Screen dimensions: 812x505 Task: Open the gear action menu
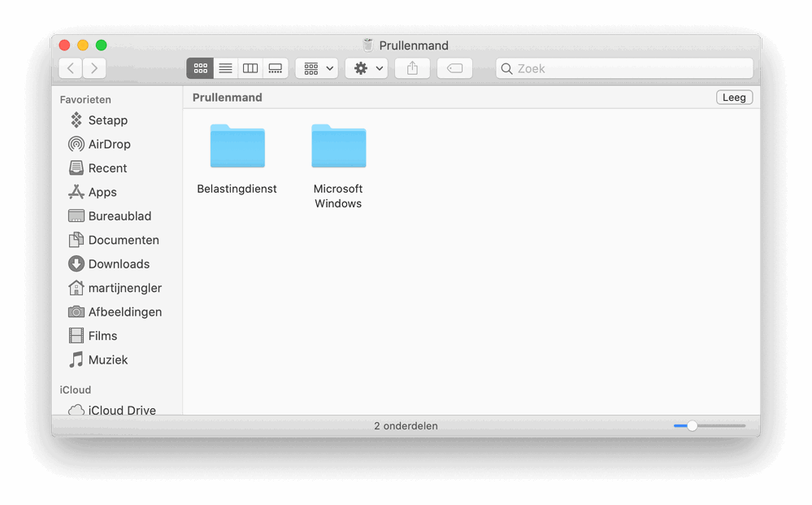367,68
